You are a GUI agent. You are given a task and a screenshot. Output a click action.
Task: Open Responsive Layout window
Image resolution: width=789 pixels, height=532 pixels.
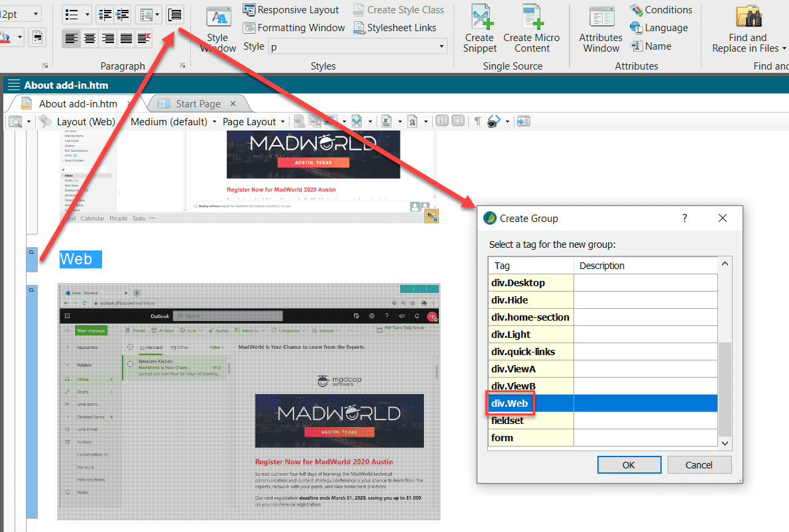[x=291, y=9]
